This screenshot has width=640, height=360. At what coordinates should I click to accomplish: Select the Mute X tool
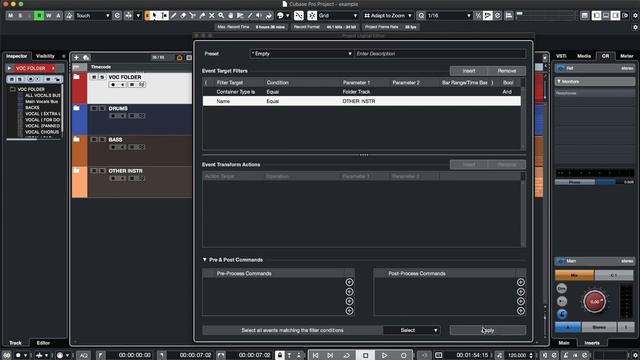click(x=211, y=16)
